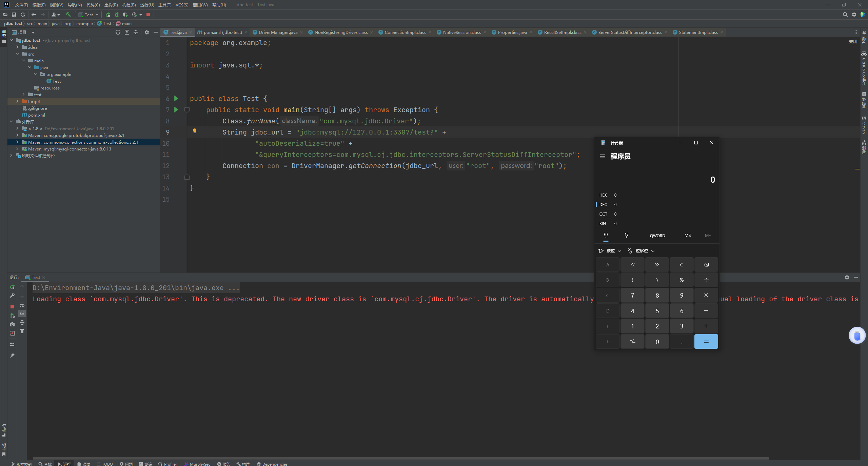Hide the project panel with minus icon
This screenshot has height=466, width=868.
pos(155,32)
